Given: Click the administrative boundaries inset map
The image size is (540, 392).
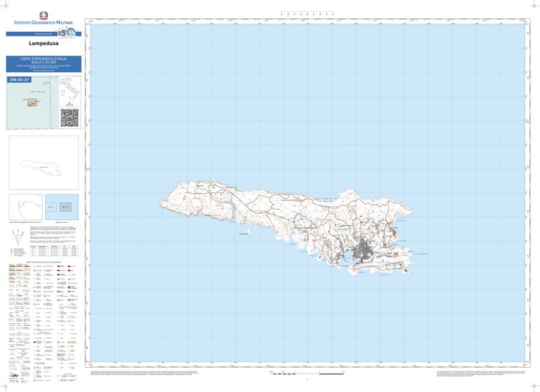Looking at the screenshot, I should tap(22, 206).
